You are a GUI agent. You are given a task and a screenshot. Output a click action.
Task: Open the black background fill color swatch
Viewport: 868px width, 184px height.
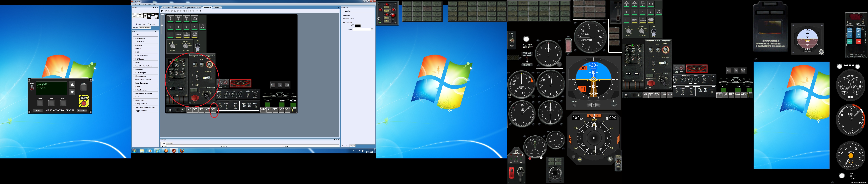click(358, 26)
